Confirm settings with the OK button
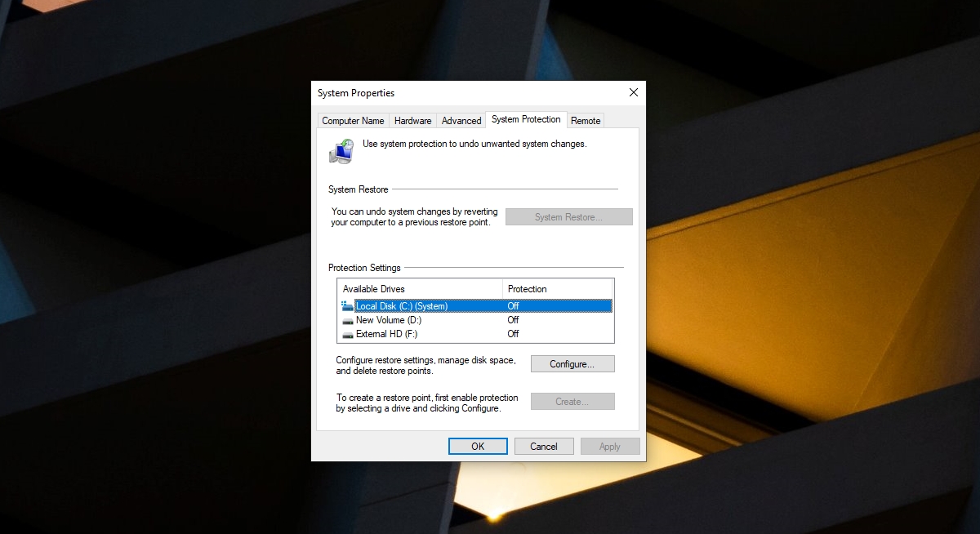The image size is (980, 534). click(x=478, y=446)
